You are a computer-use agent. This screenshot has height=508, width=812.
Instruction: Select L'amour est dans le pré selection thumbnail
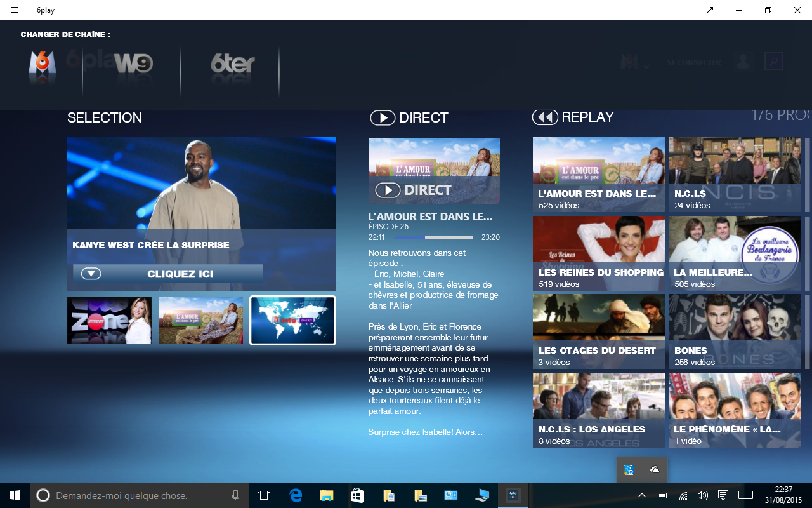pyautogui.click(x=200, y=320)
